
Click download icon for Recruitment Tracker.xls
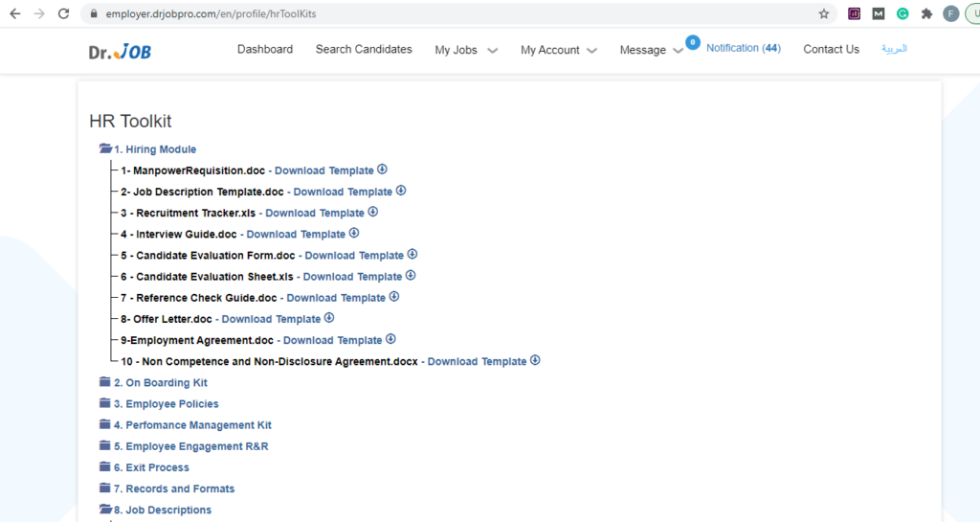(x=372, y=212)
